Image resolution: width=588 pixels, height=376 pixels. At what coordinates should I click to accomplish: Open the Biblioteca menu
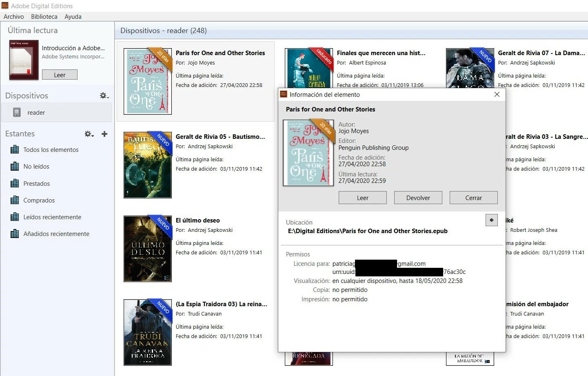point(44,17)
